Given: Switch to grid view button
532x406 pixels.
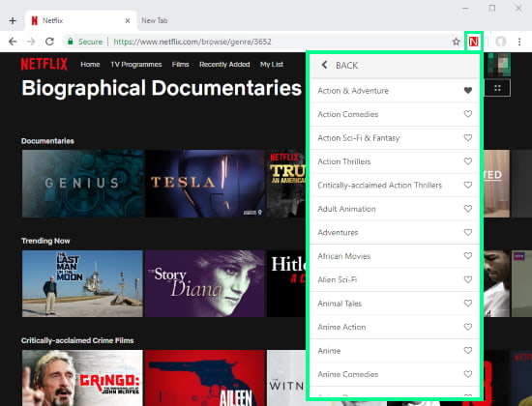Looking at the screenshot, I should pyautogui.click(x=497, y=88).
